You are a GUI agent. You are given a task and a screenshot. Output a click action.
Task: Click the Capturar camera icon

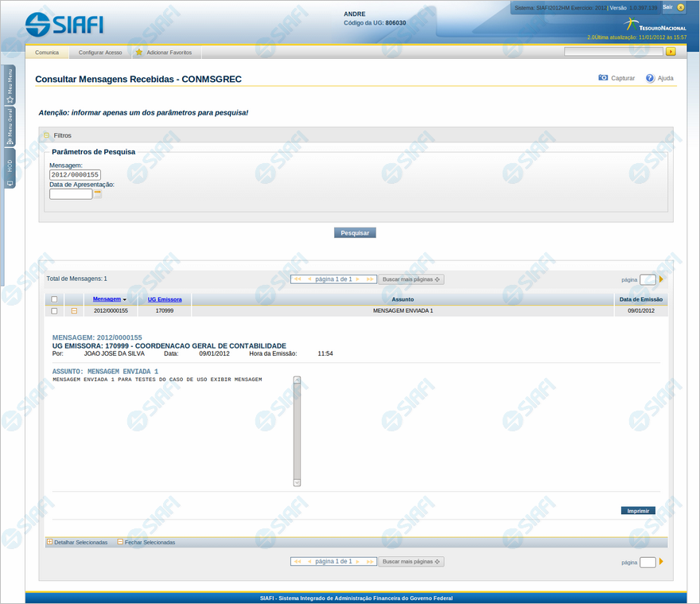pyautogui.click(x=603, y=78)
